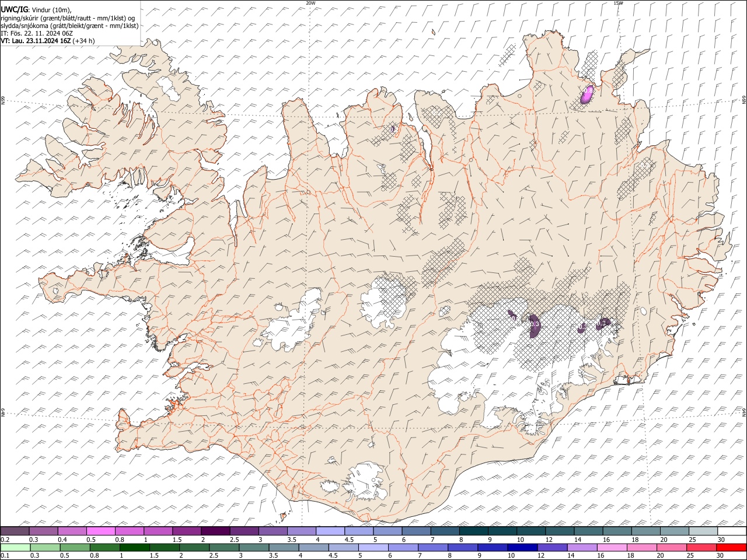The height and width of the screenshot is (560, 747).
Task: Click the upper-row grey swatch labeled 18
Action: pyautogui.click(x=646, y=531)
